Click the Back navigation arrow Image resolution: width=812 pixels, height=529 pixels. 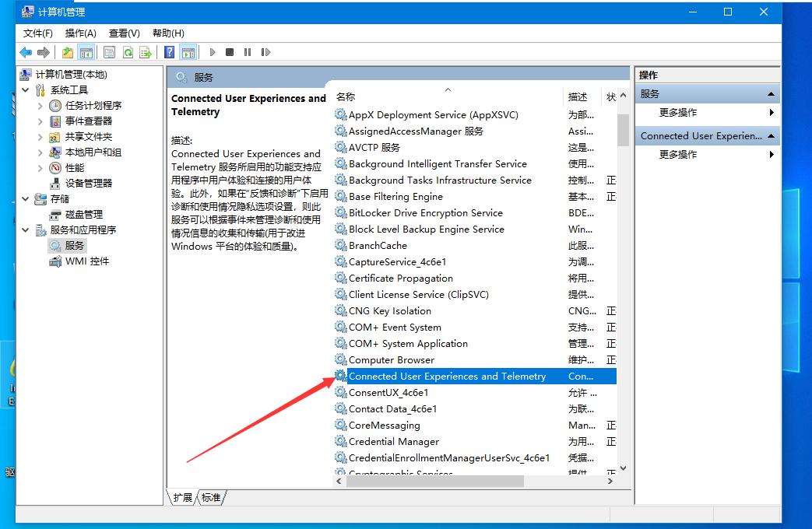(24, 52)
